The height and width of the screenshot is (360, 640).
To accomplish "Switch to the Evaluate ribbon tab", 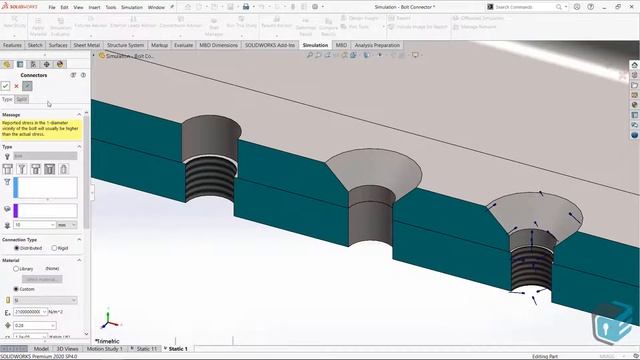I will (x=183, y=45).
